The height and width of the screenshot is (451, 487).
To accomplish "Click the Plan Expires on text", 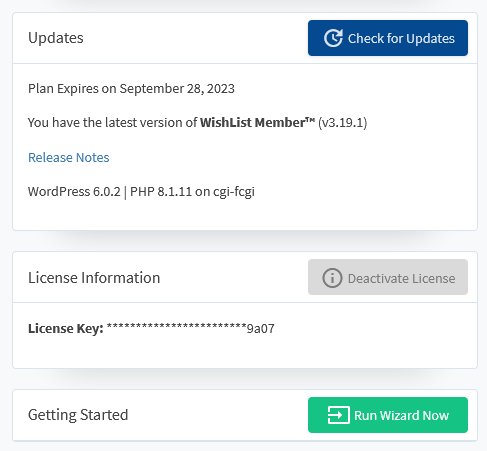I will (72, 89).
